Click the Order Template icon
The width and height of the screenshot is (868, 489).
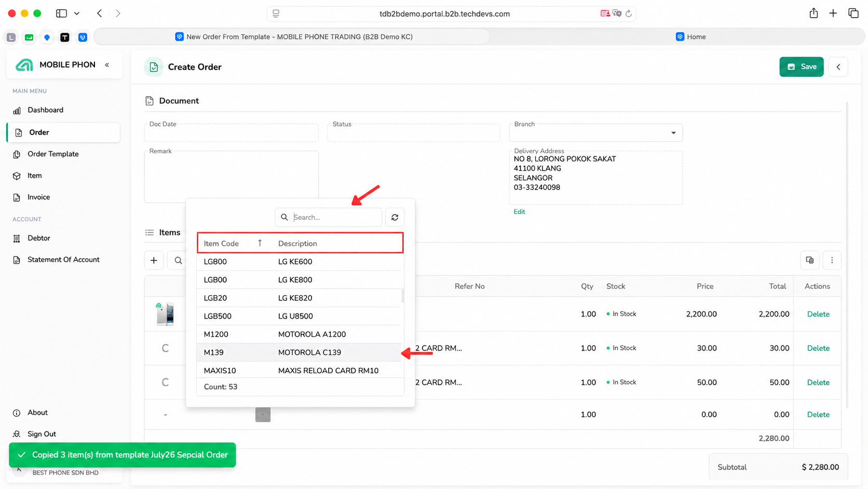pos(17,154)
